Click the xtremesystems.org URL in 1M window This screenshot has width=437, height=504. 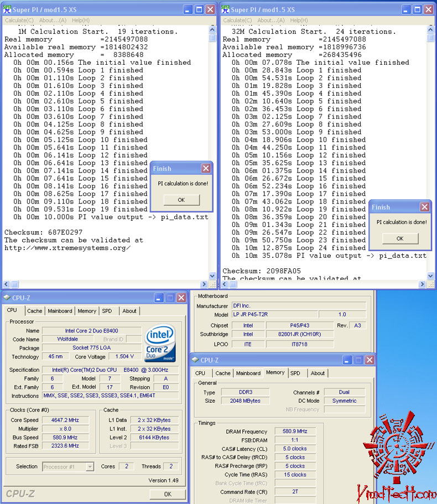(67, 248)
